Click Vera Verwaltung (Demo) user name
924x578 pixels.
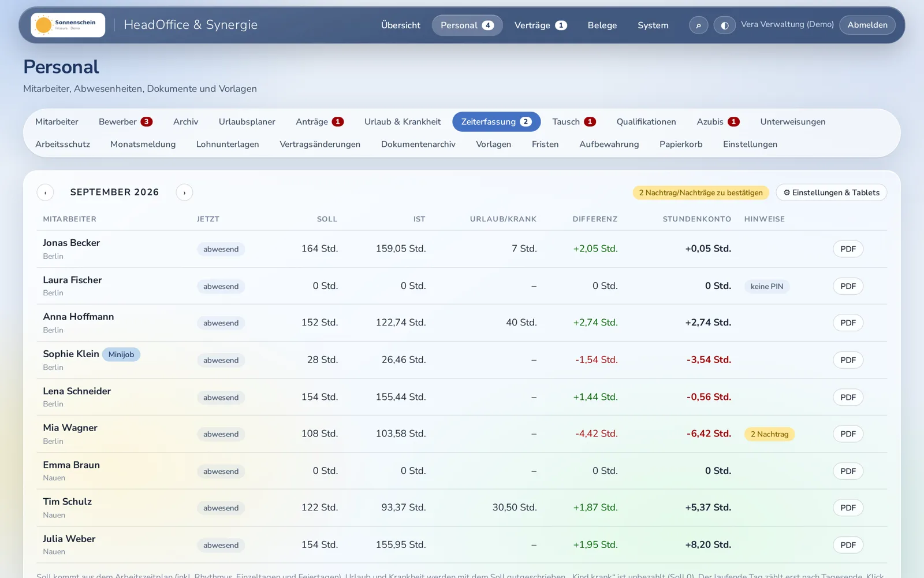787,24
